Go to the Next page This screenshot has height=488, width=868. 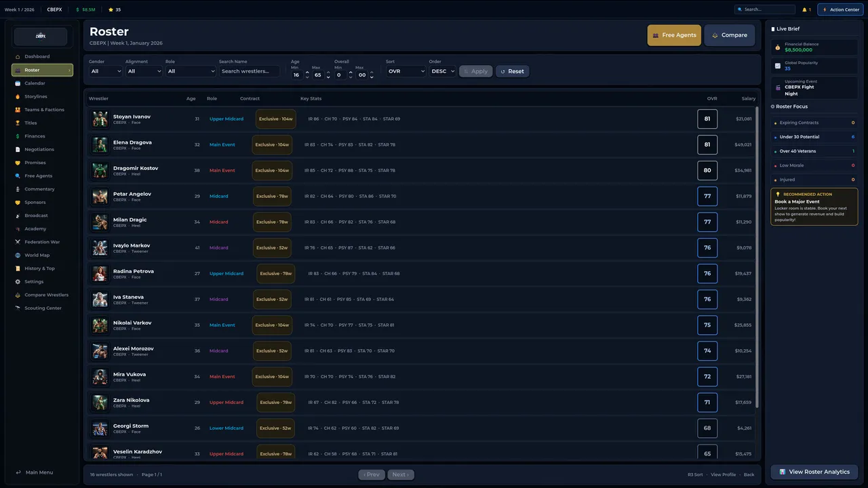click(x=401, y=474)
